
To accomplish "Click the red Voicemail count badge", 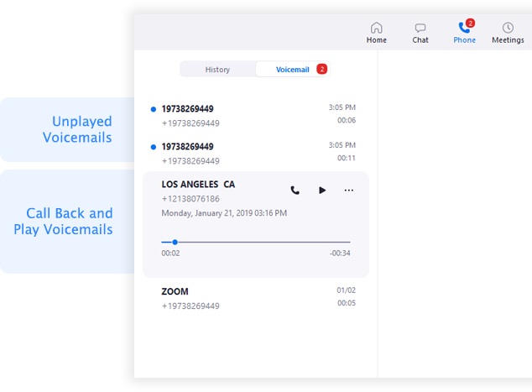I will pos(322,69).
